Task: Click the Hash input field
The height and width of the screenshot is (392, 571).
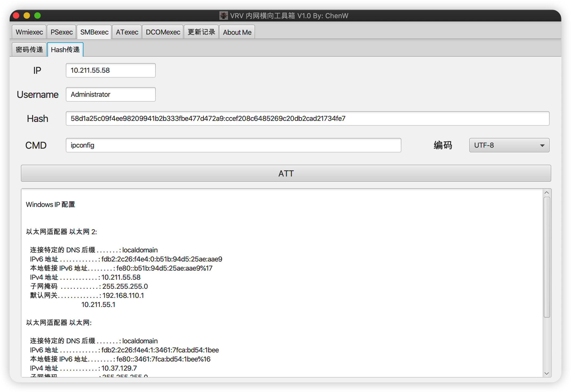Action: [x=307, y=118]
